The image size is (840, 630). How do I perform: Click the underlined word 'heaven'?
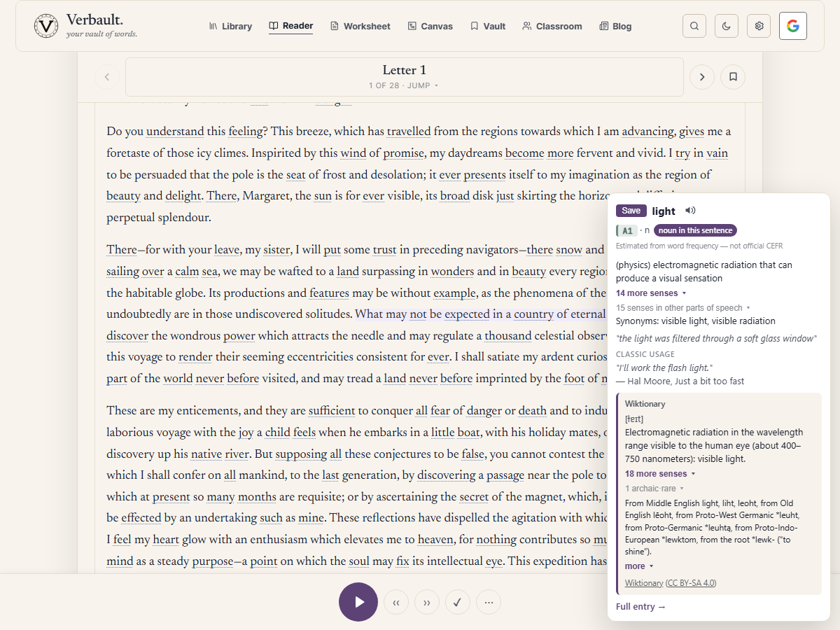pos(435,540)
